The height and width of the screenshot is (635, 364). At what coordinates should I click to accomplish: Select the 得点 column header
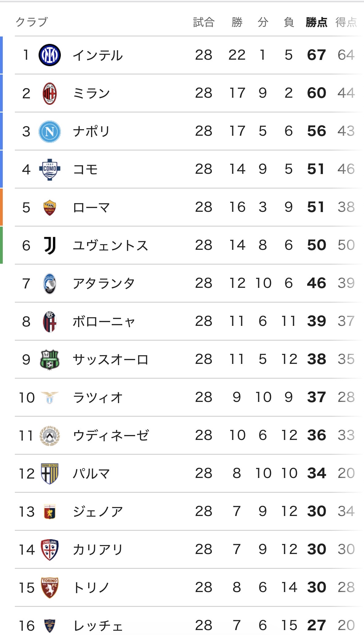(346, 22)
